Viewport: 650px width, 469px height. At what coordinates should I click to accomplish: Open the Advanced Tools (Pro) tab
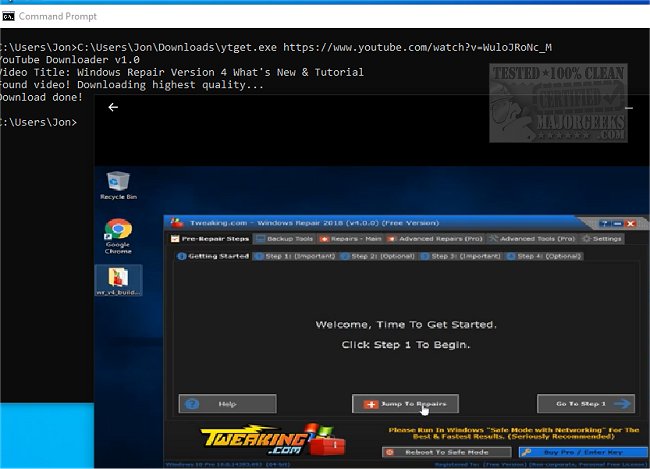pyautogui.click(x=532, y=239)
